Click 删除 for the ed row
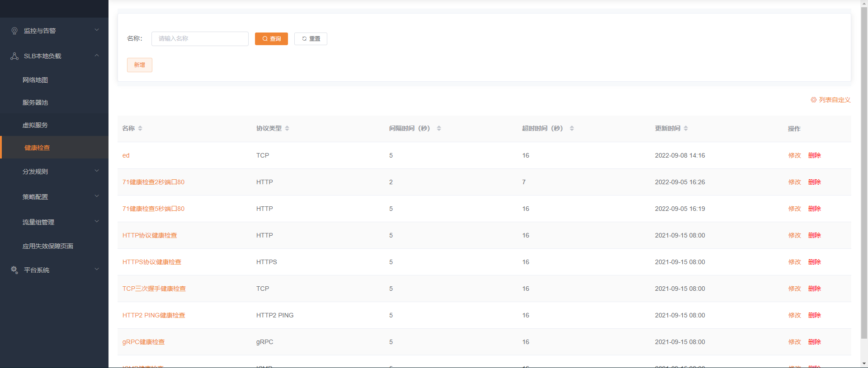 [814, 155]
